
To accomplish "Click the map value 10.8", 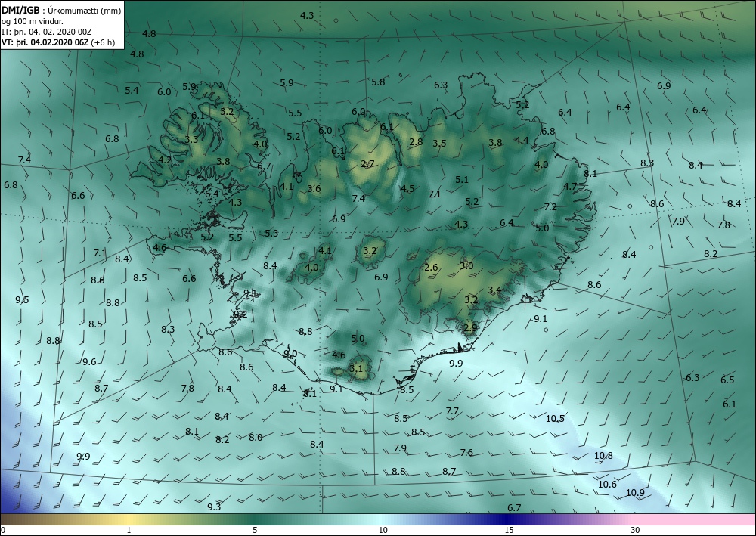I will pos(603,456).
